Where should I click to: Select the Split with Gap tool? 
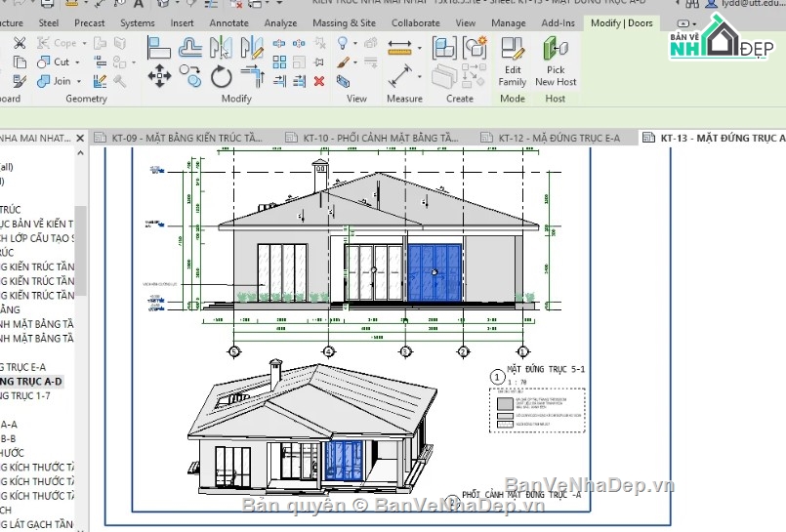click(299, 44)
